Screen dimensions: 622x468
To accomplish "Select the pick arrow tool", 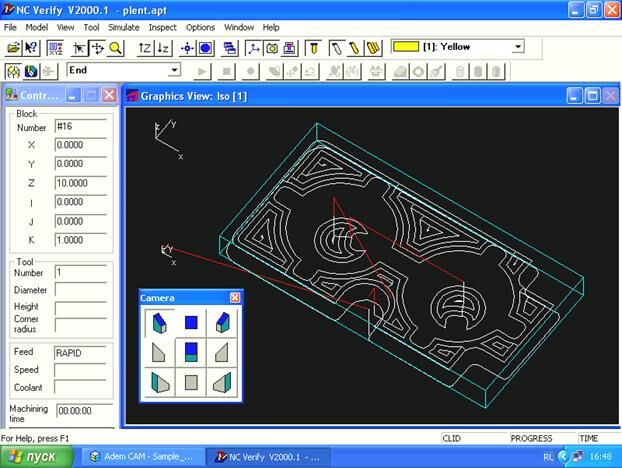I will click(79, 48).
